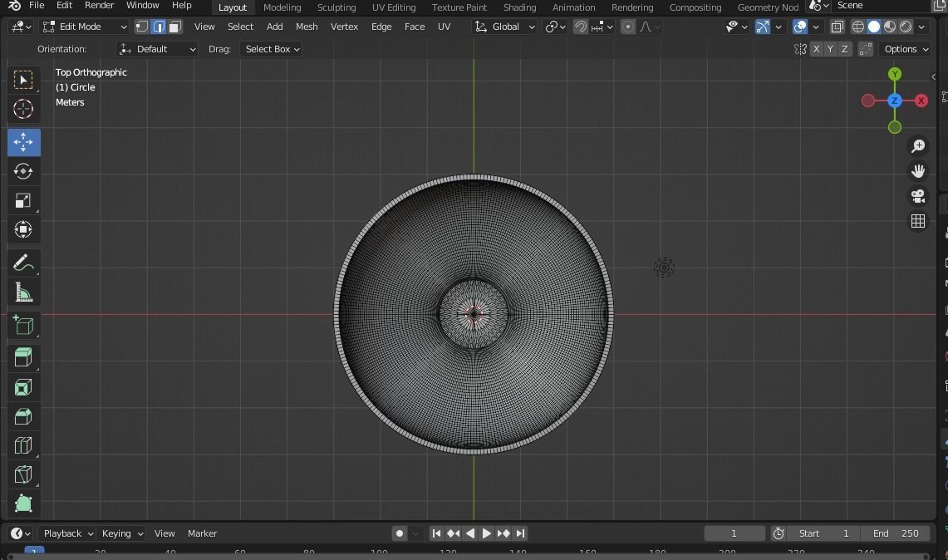The height and width of the screenshot is (560, 948).
Task: Jump to the end frame
Action: coord(520,533)
